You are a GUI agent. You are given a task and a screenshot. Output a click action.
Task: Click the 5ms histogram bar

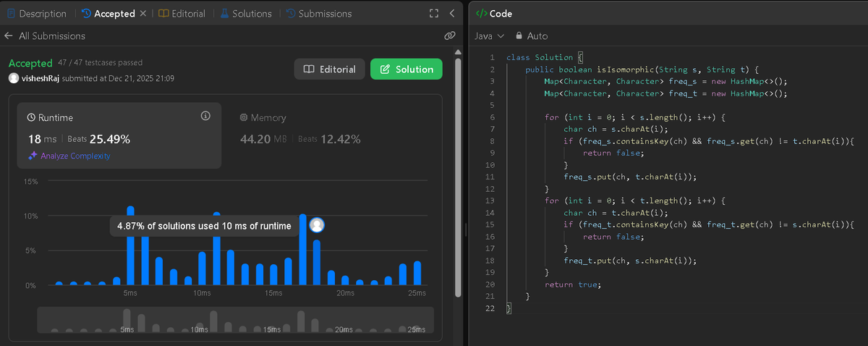coord(130,245)
